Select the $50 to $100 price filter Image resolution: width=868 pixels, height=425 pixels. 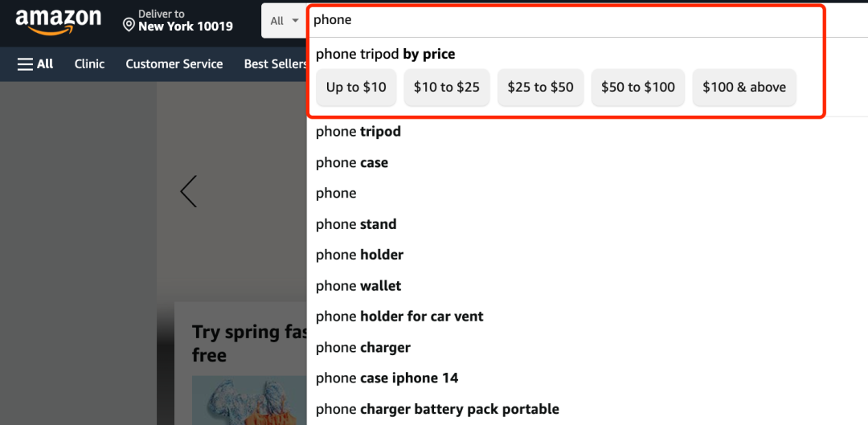[637, 87]
